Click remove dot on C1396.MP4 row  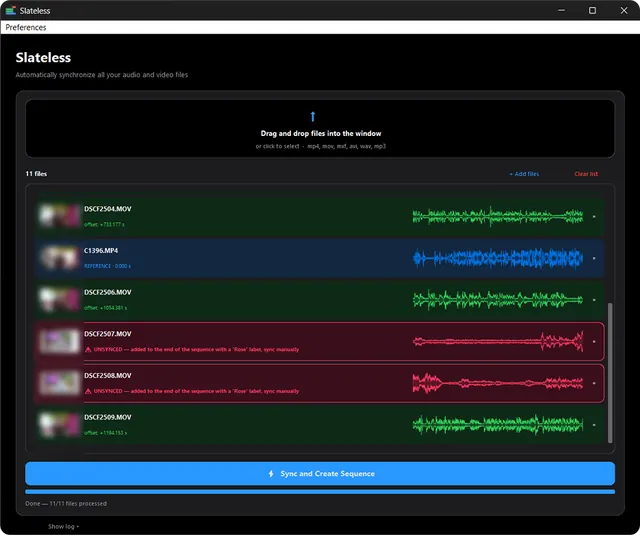[594, 258]
